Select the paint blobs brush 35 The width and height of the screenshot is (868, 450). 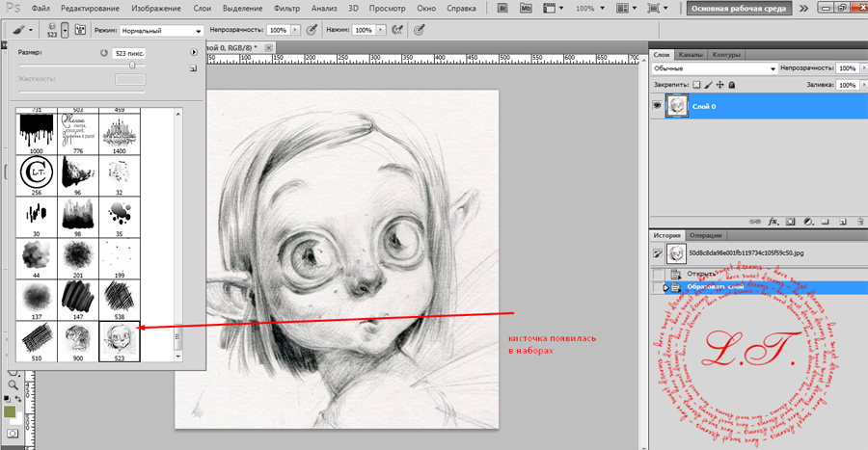(x=120, y=217)
